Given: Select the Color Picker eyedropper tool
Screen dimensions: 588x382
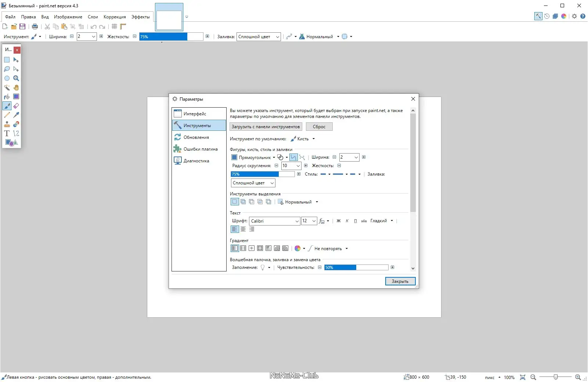Looking at the screenshot, I should pyautogui.click(x=16, y=115).
